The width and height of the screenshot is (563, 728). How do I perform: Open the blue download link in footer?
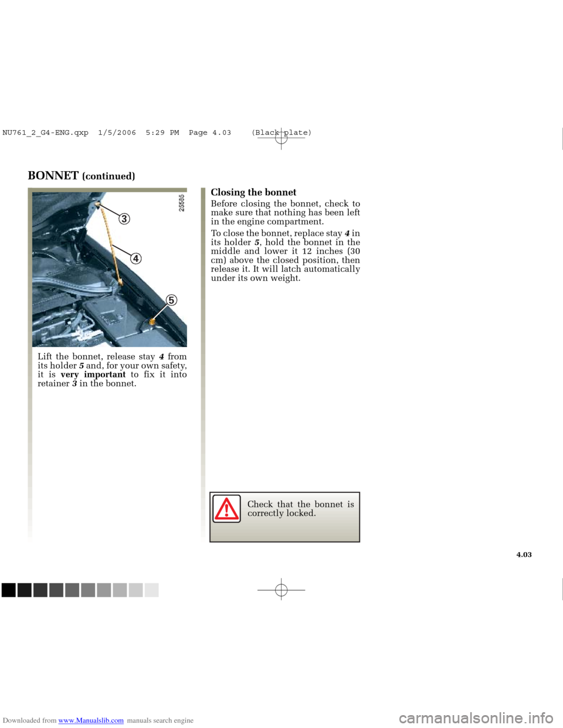point(91,721)
